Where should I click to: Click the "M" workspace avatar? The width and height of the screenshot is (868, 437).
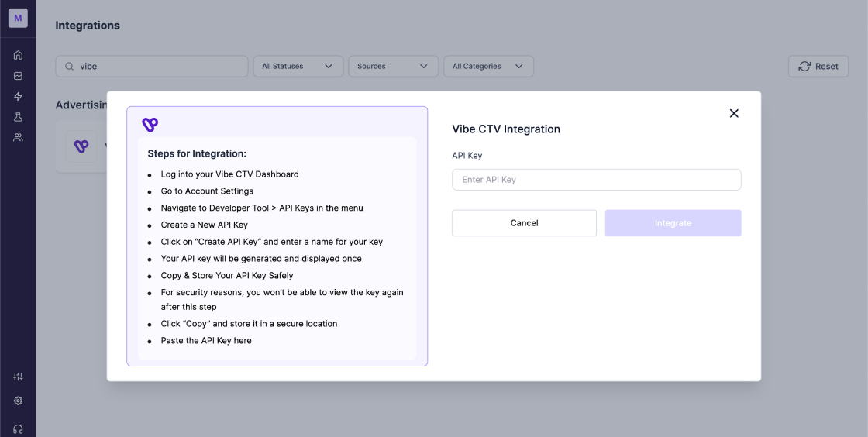click(18, 18)
